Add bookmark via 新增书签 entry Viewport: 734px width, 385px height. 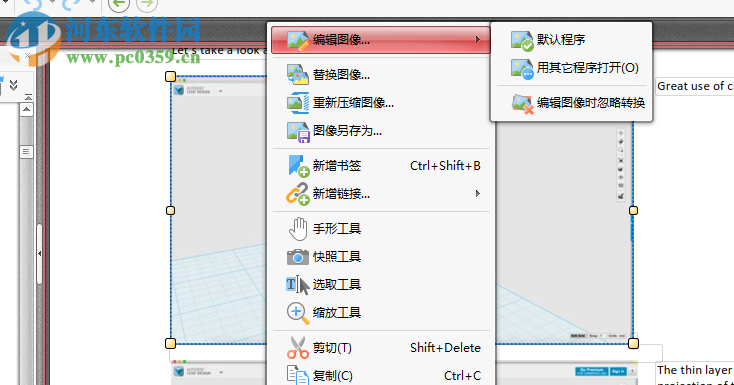(x=381, y=166)
